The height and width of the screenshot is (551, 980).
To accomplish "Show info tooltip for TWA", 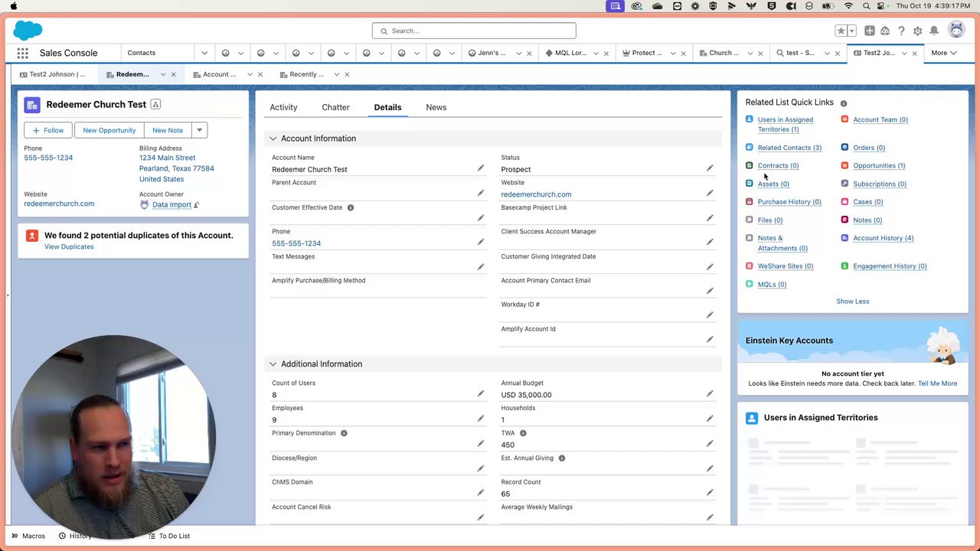I will point(523,433).
